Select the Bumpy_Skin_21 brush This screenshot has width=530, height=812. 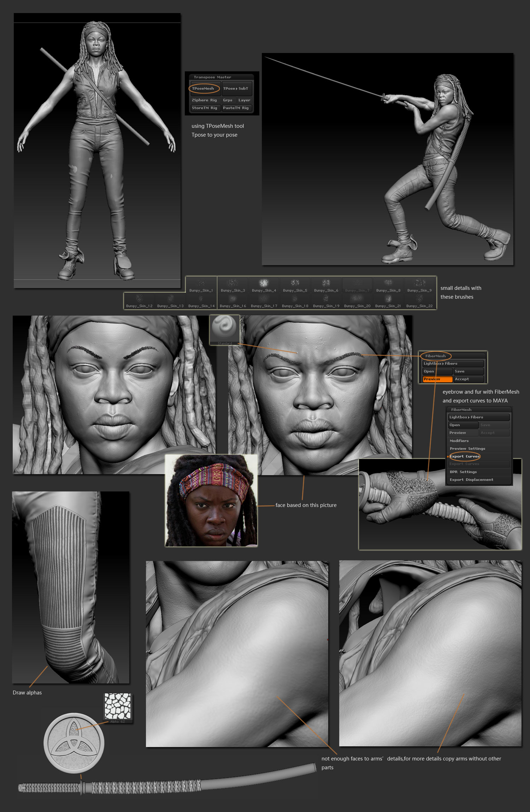point(388,301)
